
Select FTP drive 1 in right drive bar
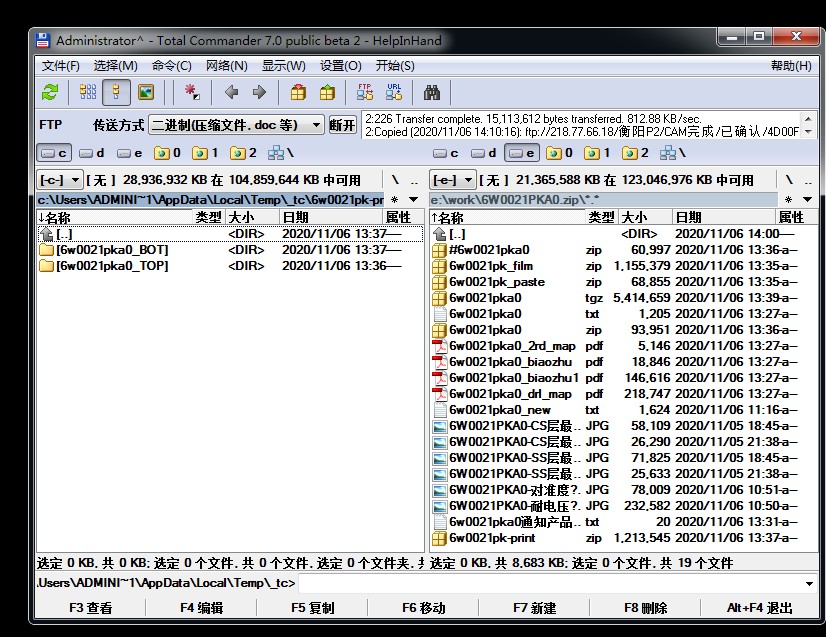point(597,153)
